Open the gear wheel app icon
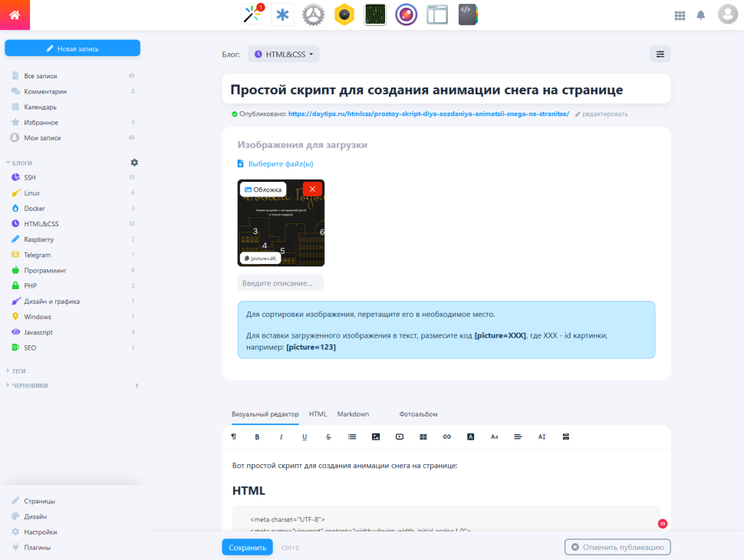744x560 pixels. (313, 15)
